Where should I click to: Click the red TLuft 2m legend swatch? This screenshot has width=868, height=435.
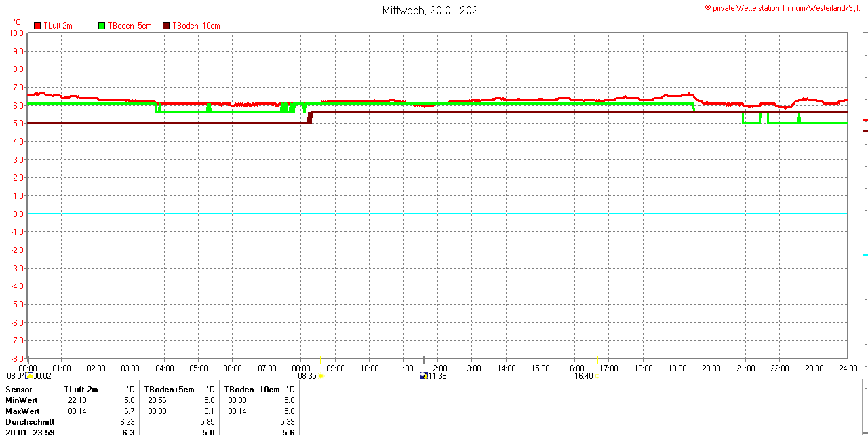37,26
